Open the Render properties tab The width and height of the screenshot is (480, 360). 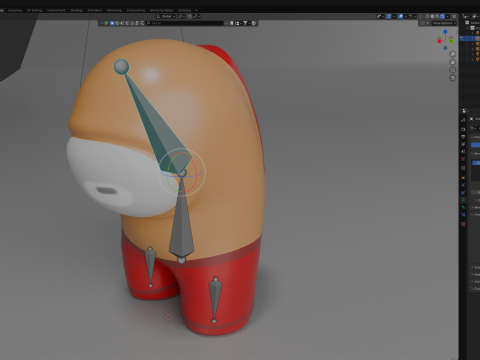click(x=463, y=129)
